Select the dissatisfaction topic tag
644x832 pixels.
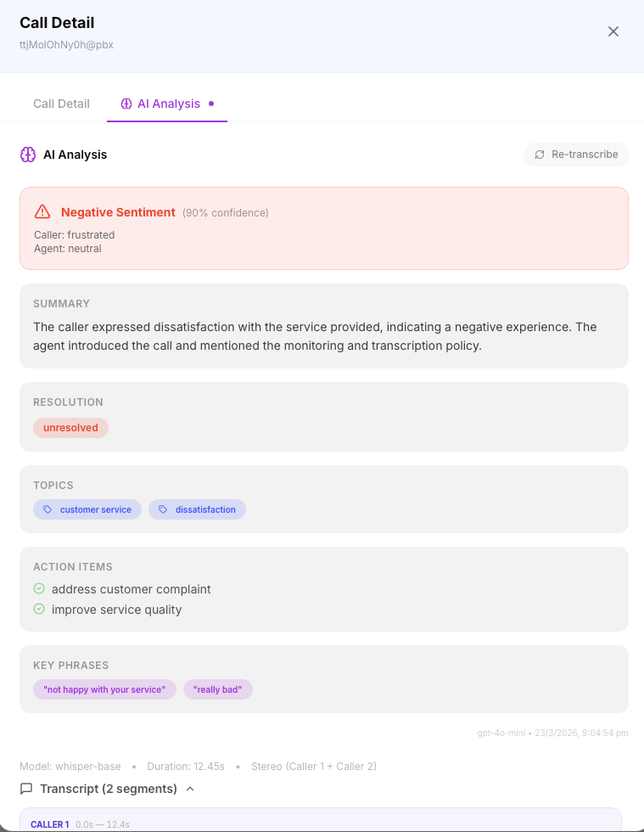click(205, 509)
